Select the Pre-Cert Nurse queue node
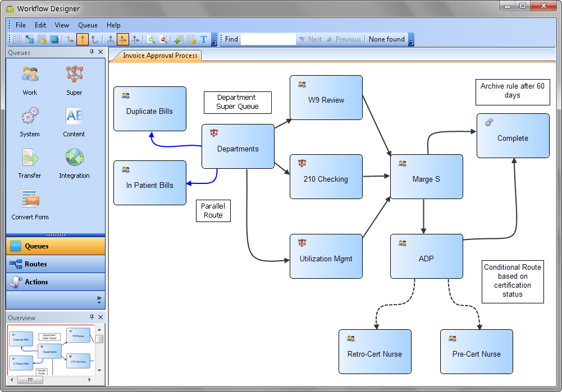 [476, 352]
